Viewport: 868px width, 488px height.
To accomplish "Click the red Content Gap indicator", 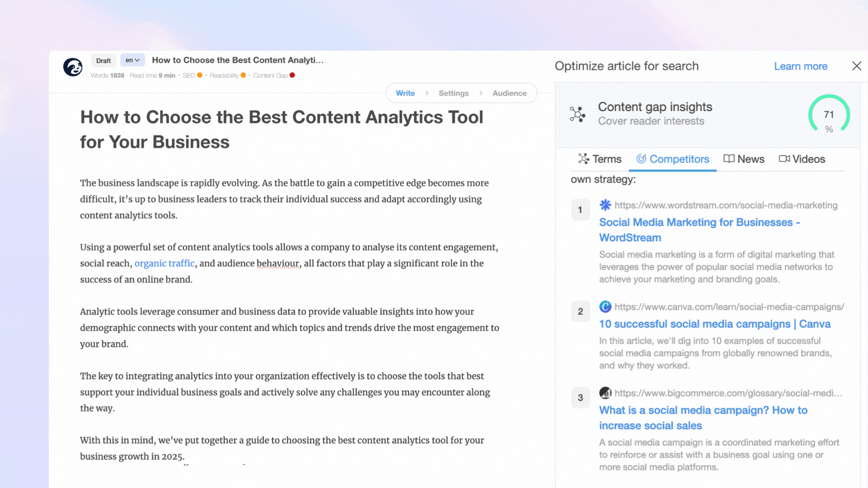I will (x=292, y=75).
